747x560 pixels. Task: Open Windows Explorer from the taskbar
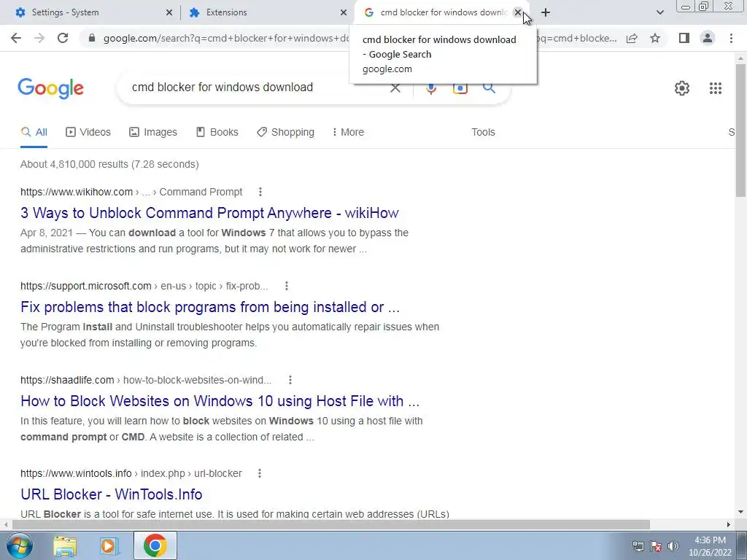pos(65,545)
